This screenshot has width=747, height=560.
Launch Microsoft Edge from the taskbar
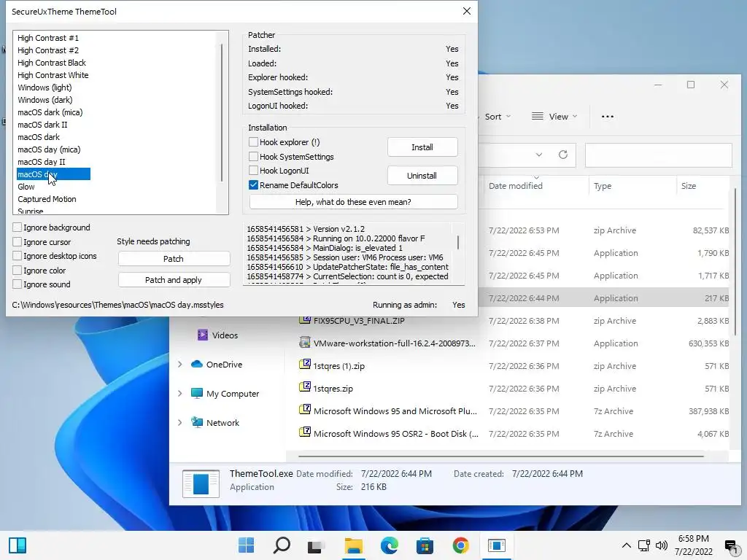click(390, 545)
